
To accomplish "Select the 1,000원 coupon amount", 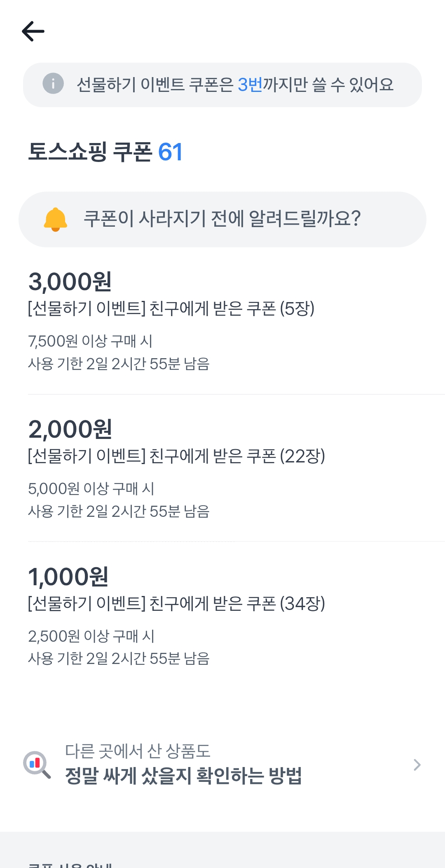I will tap(68, 577).
